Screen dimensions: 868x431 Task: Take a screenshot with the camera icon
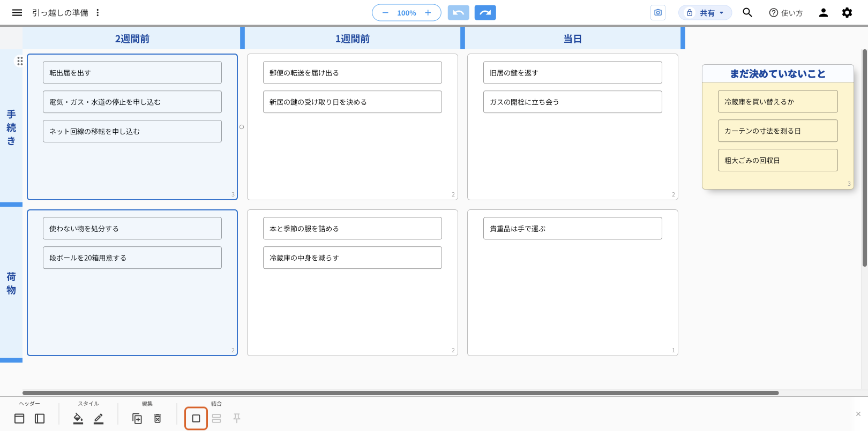[x=658, y=12]
